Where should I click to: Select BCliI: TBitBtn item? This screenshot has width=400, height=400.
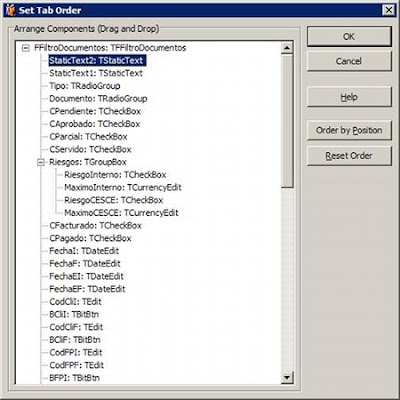pyautogui.click(x=74, y=314)
